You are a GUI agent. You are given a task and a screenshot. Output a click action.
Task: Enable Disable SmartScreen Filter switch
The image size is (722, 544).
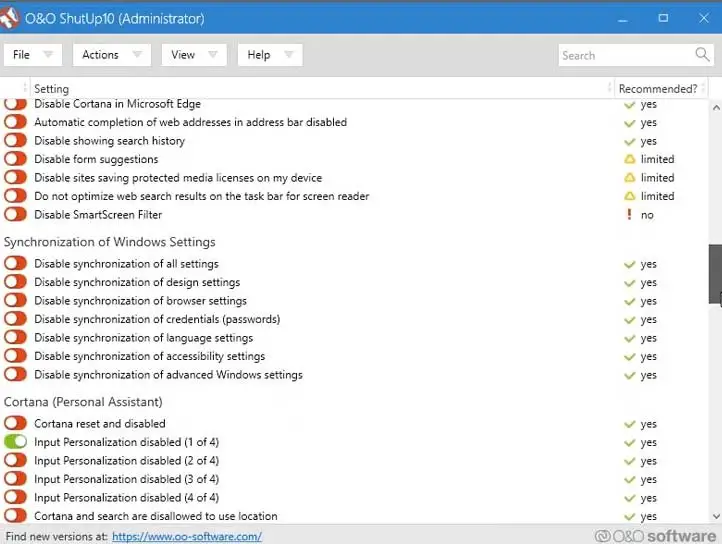click(15, 215)
